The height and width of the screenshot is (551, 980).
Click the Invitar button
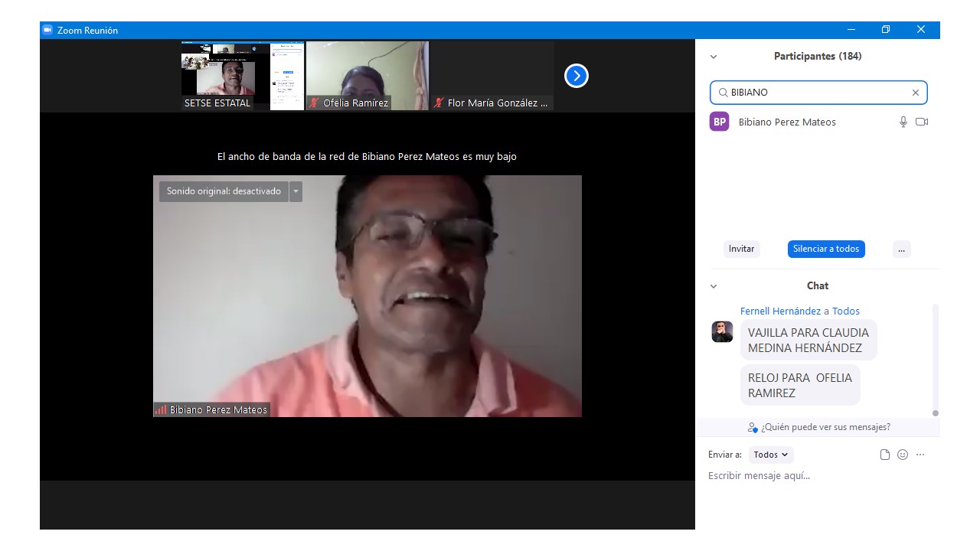[x=741, y=249]
